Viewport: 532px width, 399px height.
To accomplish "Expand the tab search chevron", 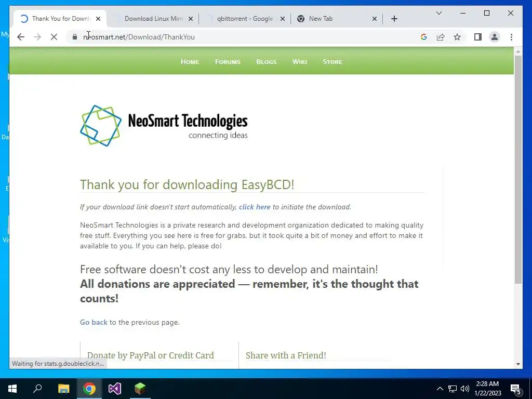I will click(439, 13).
